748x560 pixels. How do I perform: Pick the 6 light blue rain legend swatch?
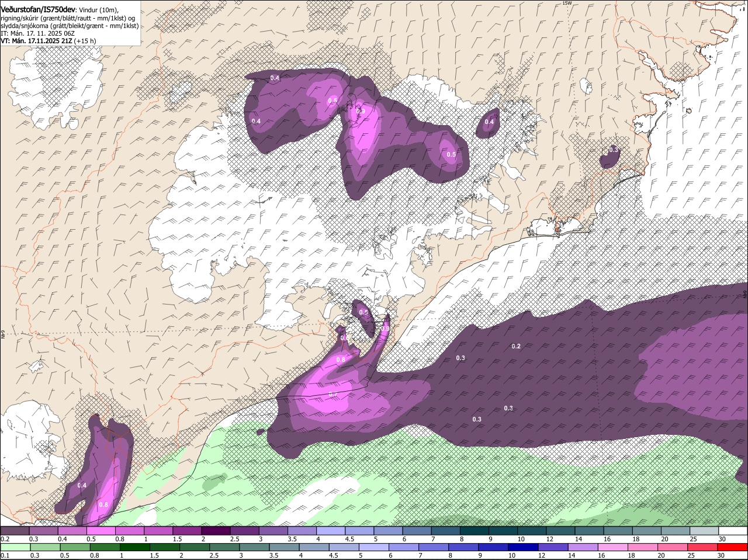404,547
